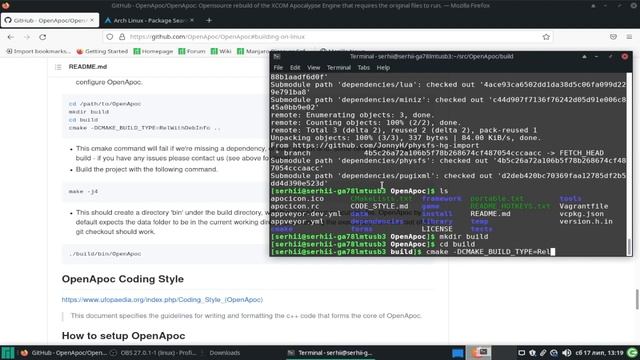Reload the GitHub page
This screenshot has height=360, width=640.
click(42, 37)
